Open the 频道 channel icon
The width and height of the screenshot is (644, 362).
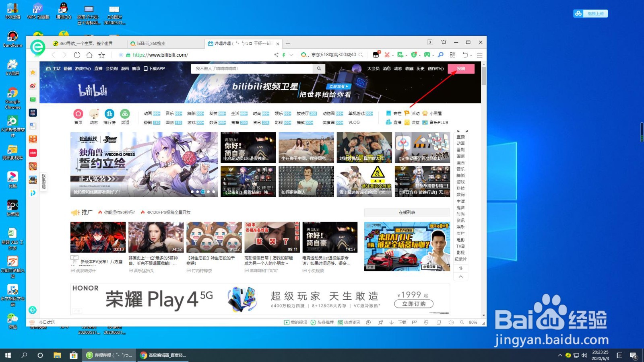click(125, 114)
